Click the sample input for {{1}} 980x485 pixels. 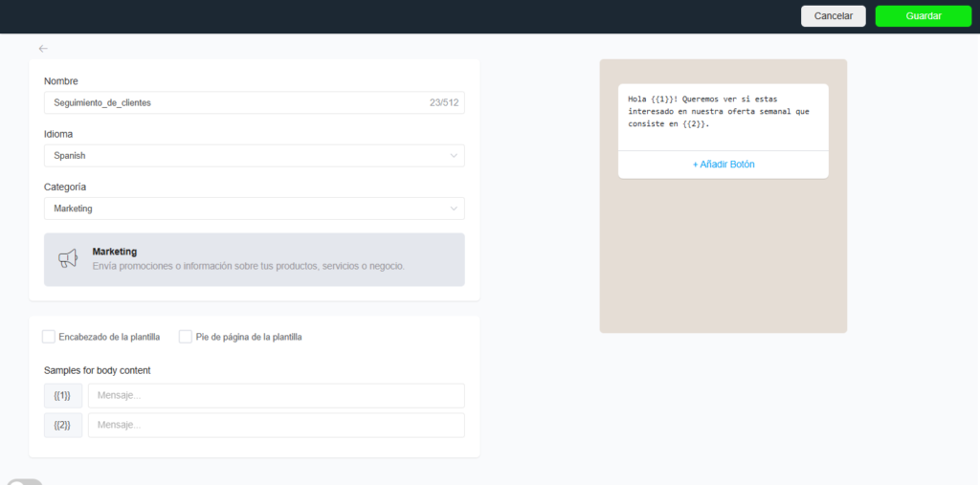pyautogui.click(x=276, y=396)
